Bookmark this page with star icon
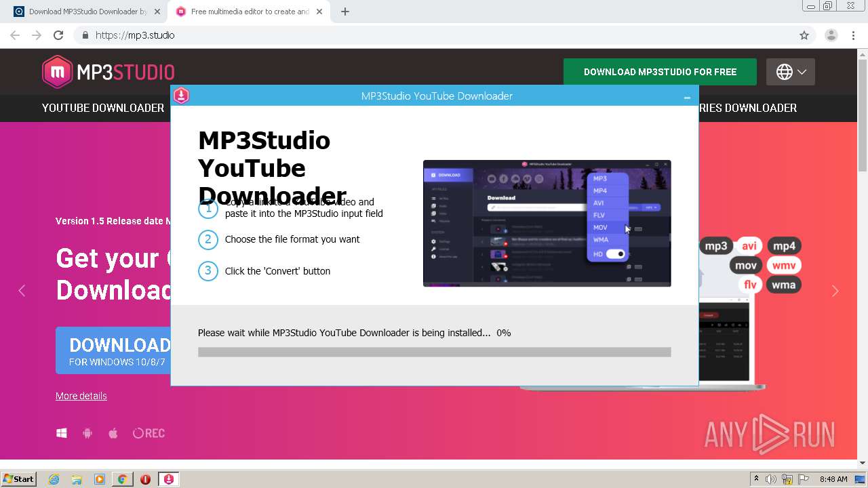The image size is (868, 488). coord(804,35)
